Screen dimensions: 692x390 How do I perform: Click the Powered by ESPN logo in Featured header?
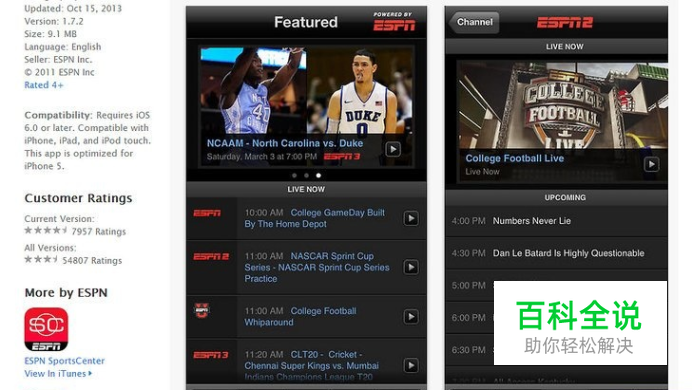pyautogui.click(x=394, y=22)
